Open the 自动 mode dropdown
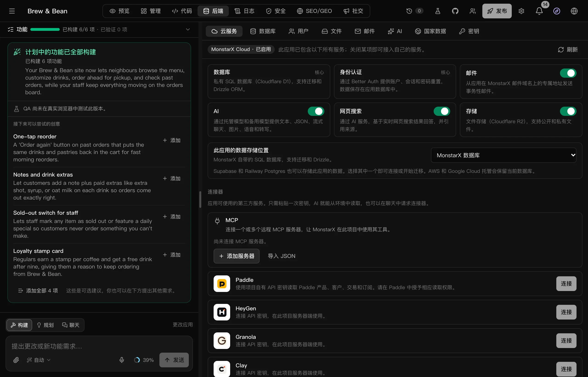The image size is (588, 377). point(39,360)
